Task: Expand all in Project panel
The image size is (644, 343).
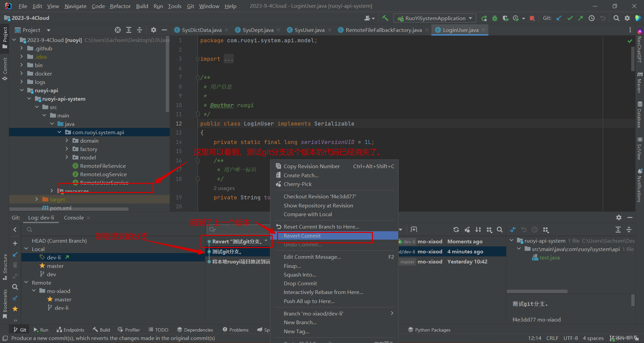Action: click(x=129, y=30)
